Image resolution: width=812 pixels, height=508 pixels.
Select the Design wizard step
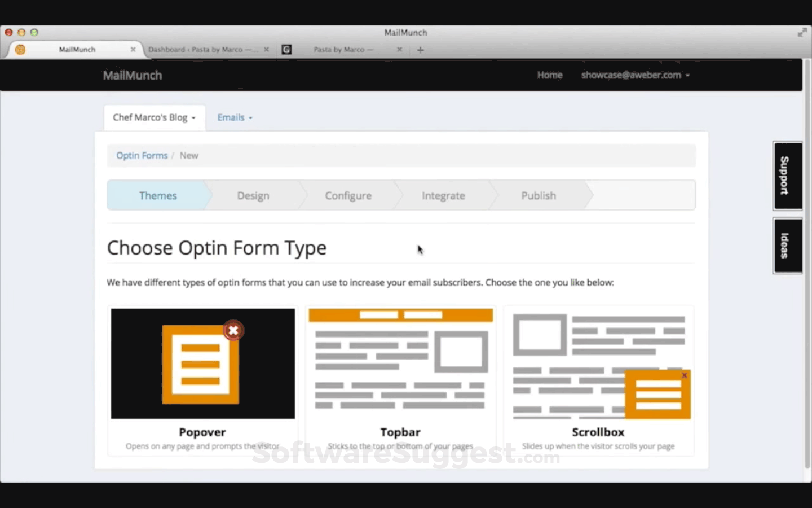tap(253, 195)
